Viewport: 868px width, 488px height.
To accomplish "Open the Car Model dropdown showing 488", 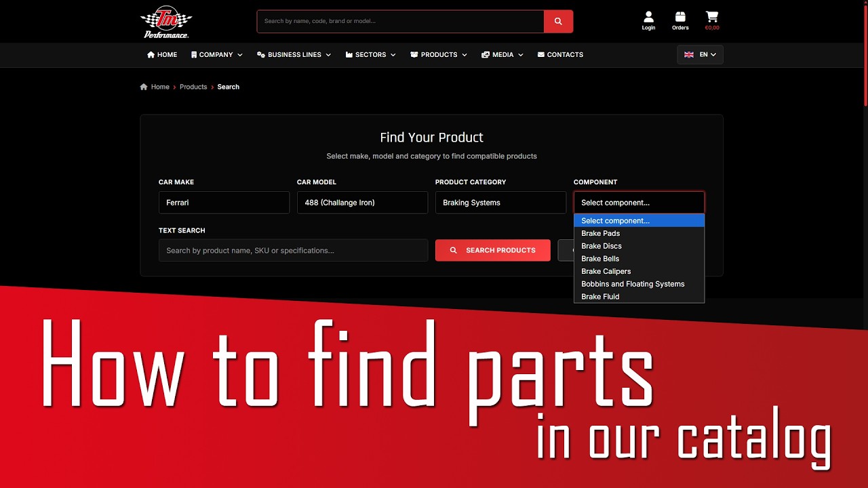I will point(362,203).
